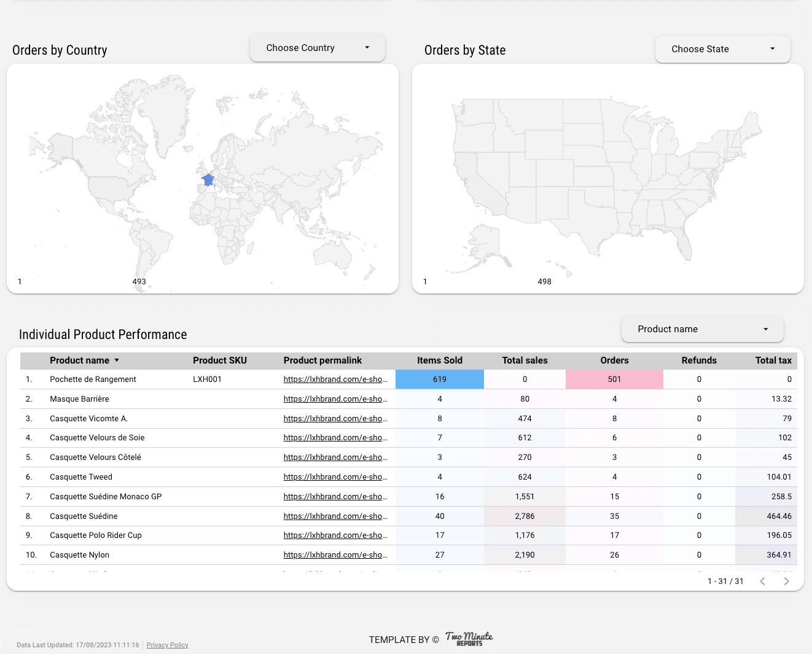The width and height of the screenshot is (812, 654).
Task: Open the Pochette de Rangement permalink
Action: [335, 379]
